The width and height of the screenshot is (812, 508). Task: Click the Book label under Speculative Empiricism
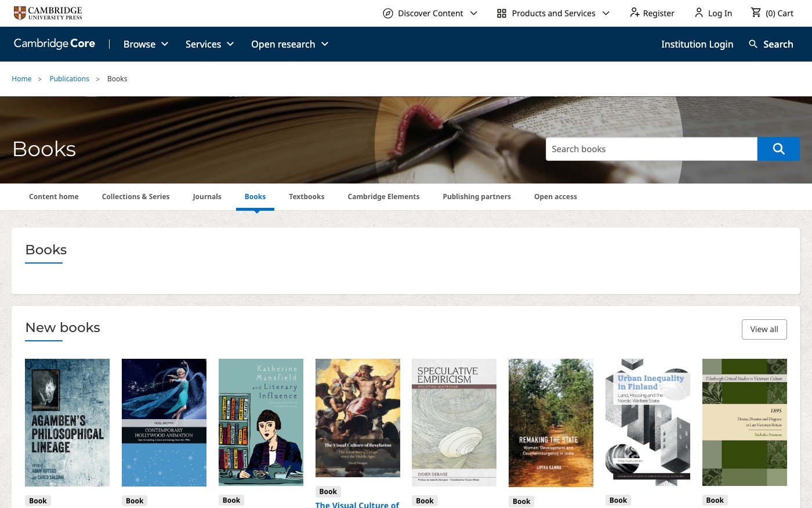(x=425, y=501)
